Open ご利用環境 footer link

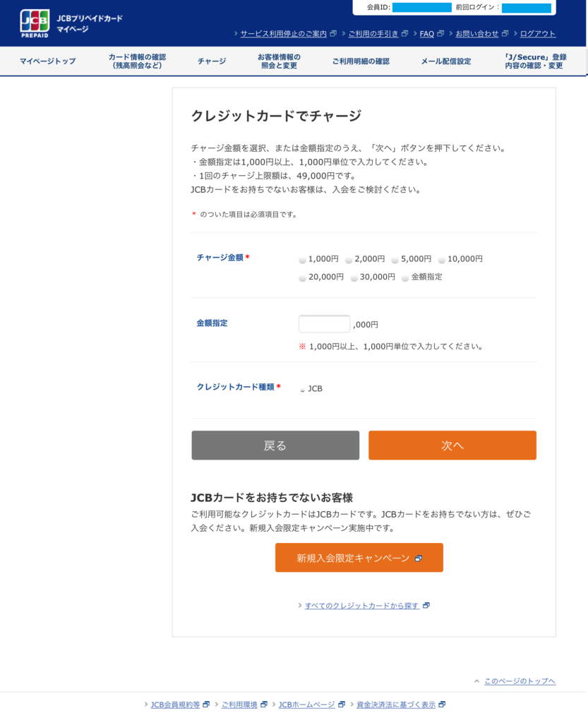239,705
